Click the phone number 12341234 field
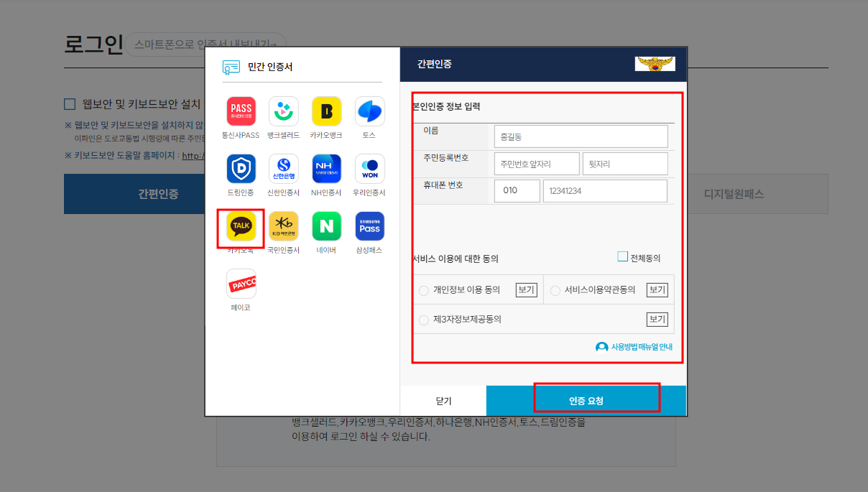 (605, 191)
